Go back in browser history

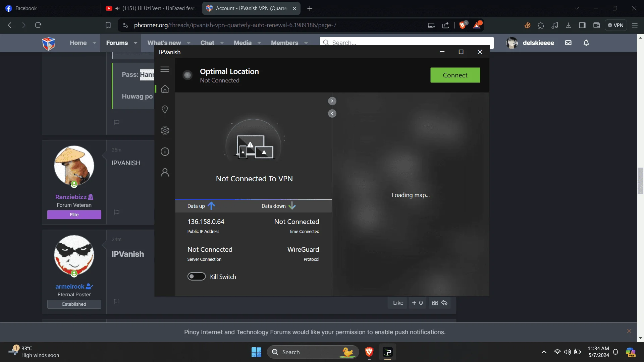point(10,25)
